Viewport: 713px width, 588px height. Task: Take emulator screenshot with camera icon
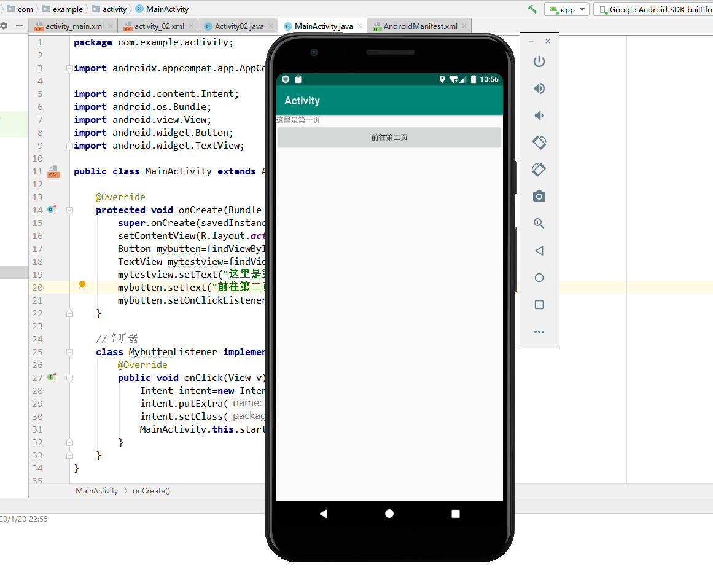[x=539, y=196]
